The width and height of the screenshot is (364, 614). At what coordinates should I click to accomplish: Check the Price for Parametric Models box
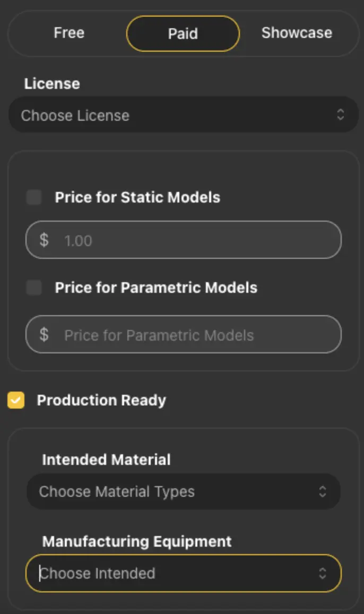(x=34, y=287)
